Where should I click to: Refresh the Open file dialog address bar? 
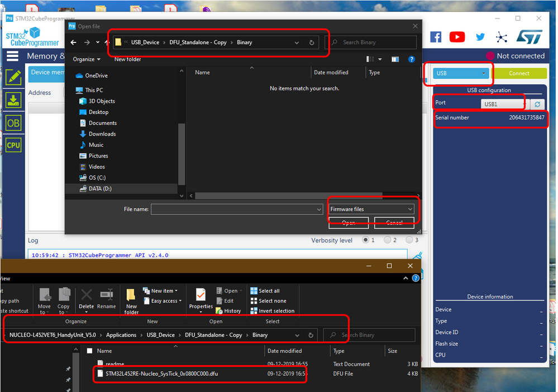click(312, 42)
